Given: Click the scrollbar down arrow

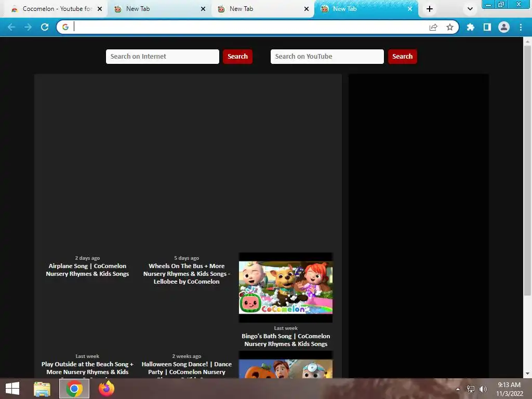Looking at the screenshot, I should click(527, 374).
